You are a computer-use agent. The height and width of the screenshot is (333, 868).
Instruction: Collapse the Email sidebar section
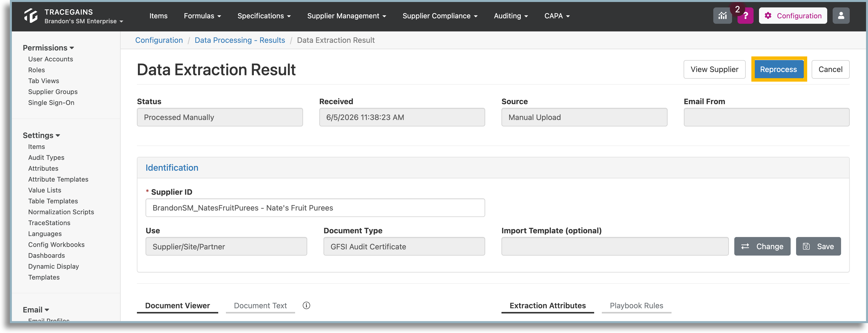36,310
